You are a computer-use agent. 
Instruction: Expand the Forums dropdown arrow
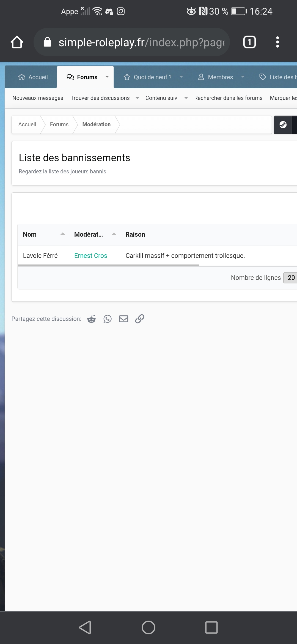point(107,77)
